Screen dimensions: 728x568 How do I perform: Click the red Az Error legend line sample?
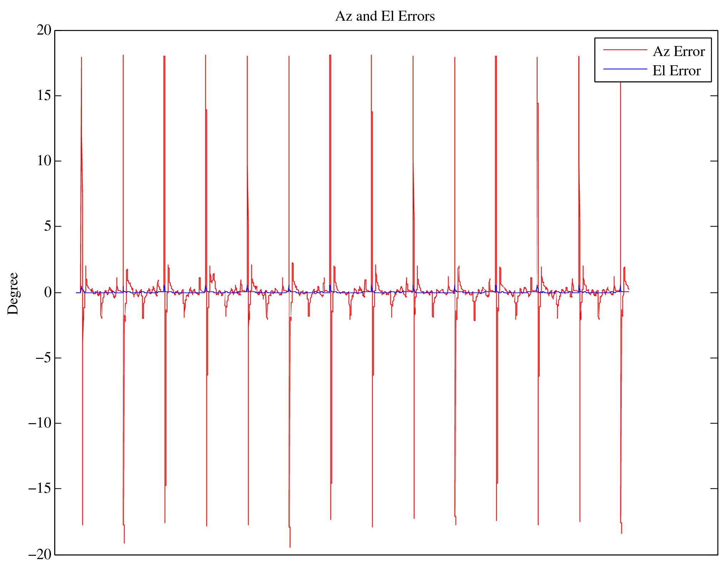625,50
